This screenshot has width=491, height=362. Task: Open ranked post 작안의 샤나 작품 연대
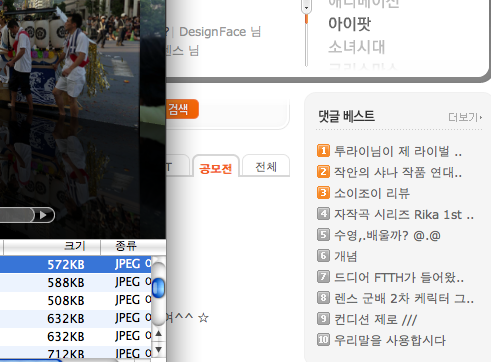(398, 172)
